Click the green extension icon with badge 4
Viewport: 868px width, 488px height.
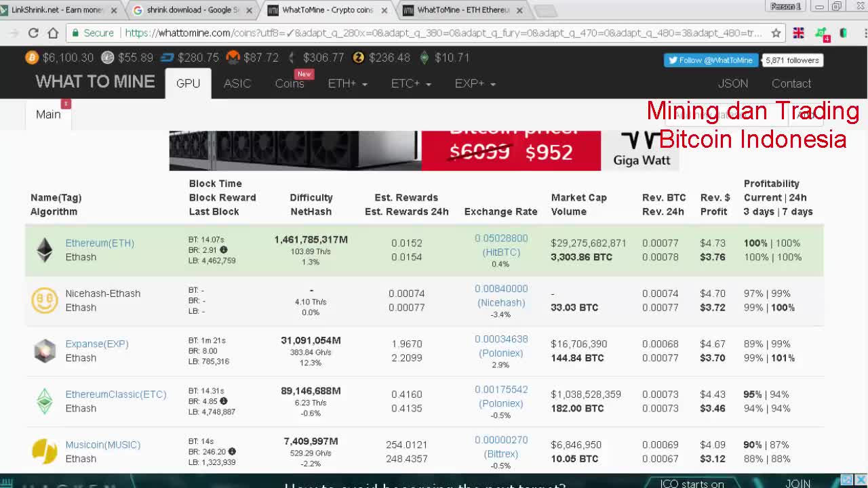[x=821, y=34]
